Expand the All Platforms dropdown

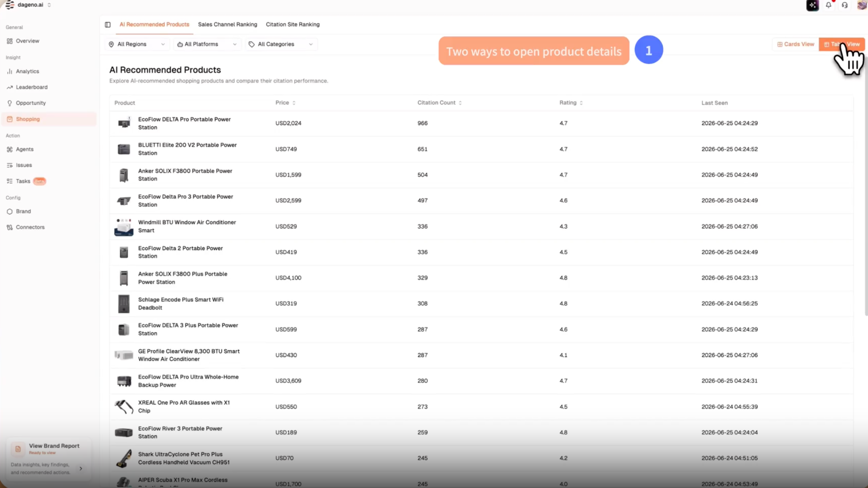coord(207,44)
